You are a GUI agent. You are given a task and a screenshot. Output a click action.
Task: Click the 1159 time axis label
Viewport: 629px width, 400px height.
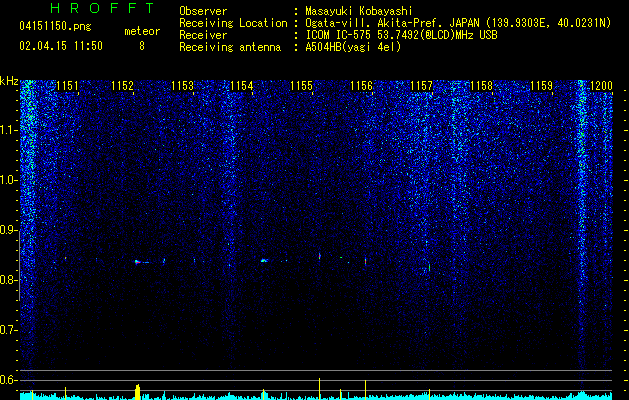(541, 86)
